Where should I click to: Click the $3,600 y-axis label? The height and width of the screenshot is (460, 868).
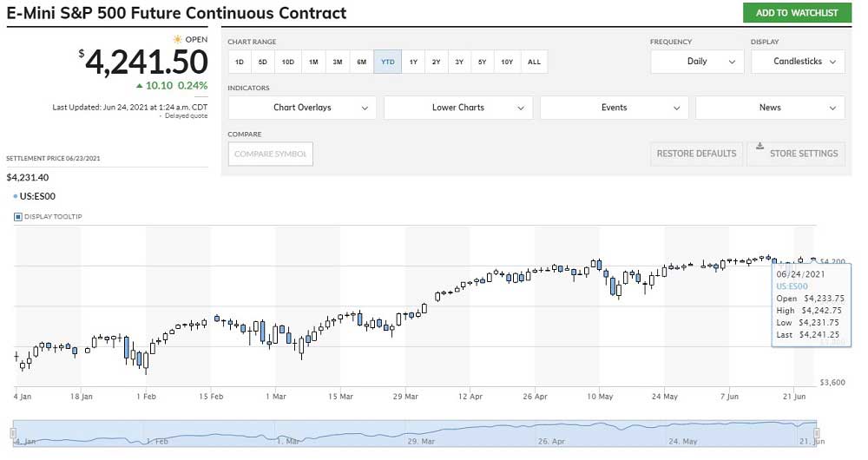(832, 382)
